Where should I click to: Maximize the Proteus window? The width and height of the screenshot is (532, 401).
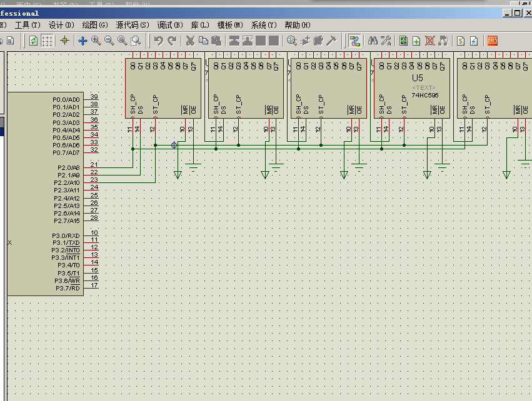518,13
